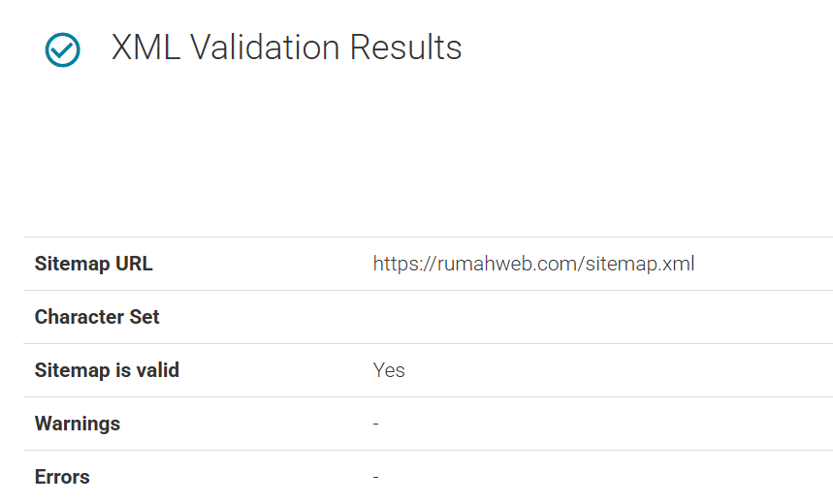Click the word "Set" in Character Set
The width and height of the screenshot is (833, 504).
click(146, 317)
